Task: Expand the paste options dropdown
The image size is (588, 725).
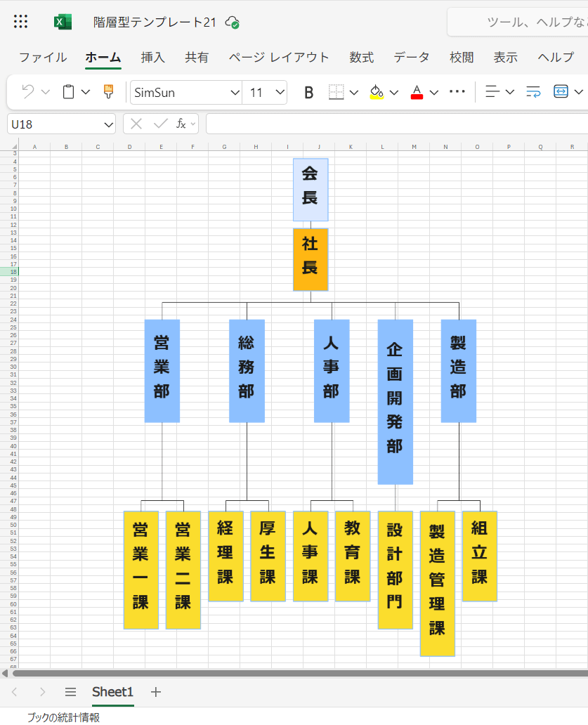Action: click(86, 92)
